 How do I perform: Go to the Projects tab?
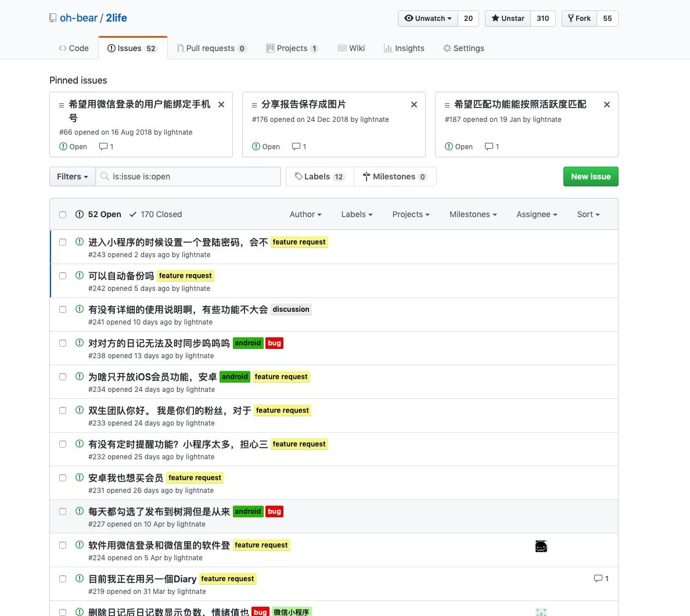coord(292,48)
